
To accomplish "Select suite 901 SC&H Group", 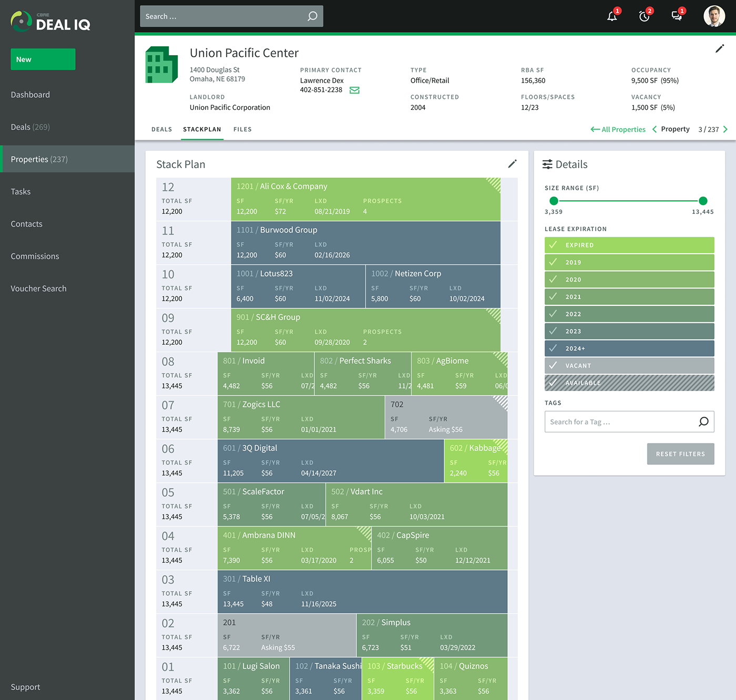I will click(365, 330).
